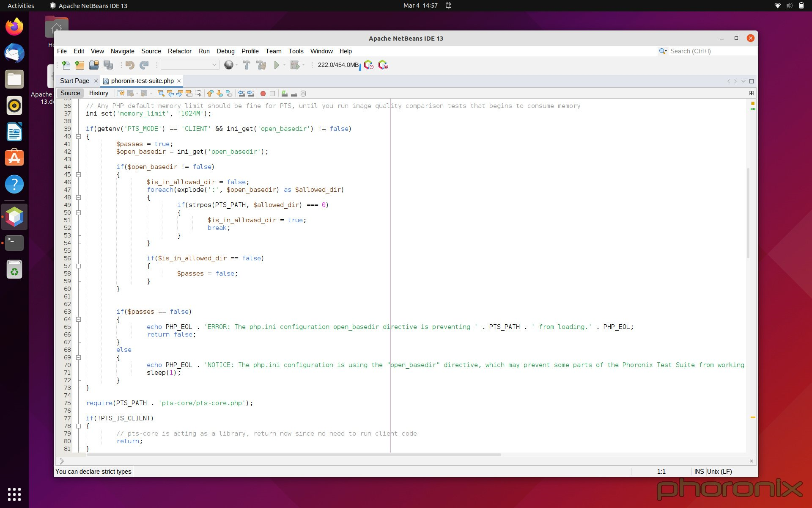Toggle editor view to History

pos(99,93)
